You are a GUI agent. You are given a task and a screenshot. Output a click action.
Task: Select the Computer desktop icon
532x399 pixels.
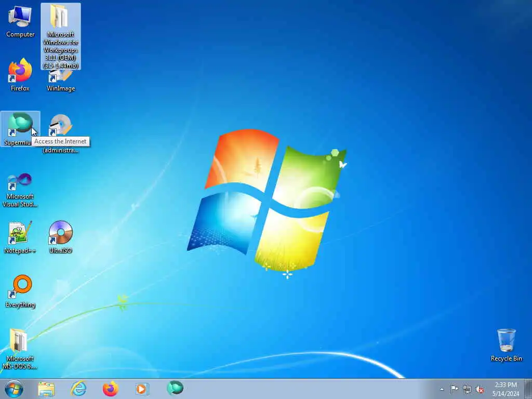[20, 21]
